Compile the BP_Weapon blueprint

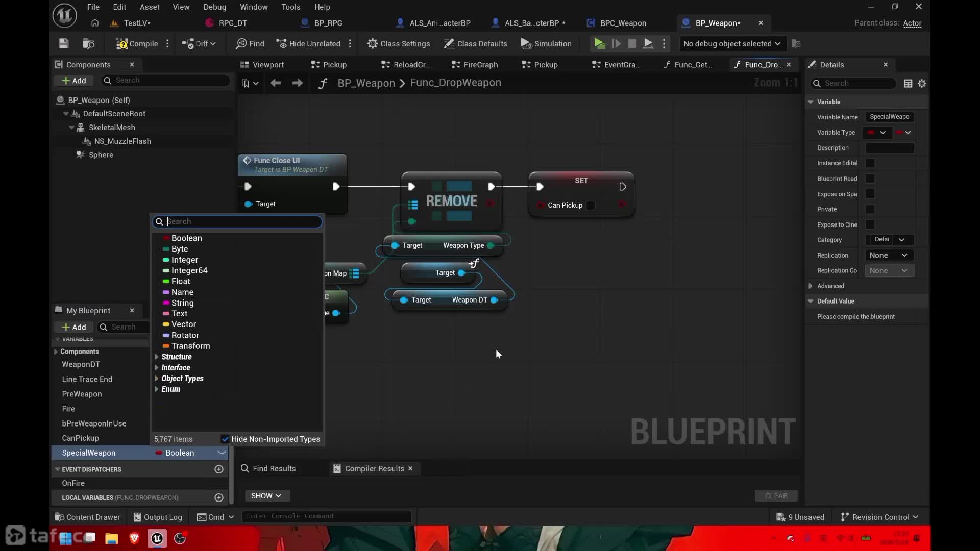click(x=137, y=44)
